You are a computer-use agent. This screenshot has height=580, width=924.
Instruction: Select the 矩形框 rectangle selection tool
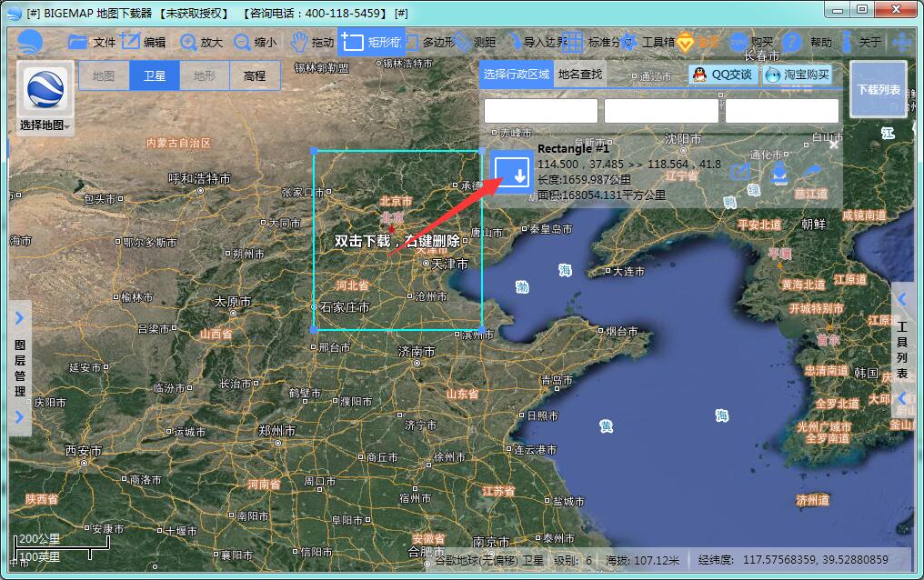371,42
